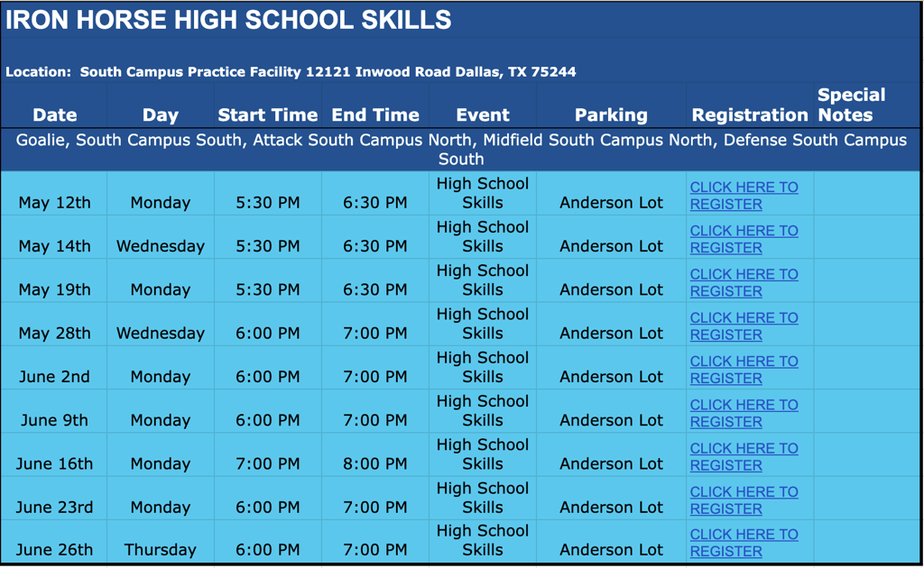Viewport: 924px width, 568px height.
Task: Open the registration link for May 12th
Action: (x=744, y=196)
